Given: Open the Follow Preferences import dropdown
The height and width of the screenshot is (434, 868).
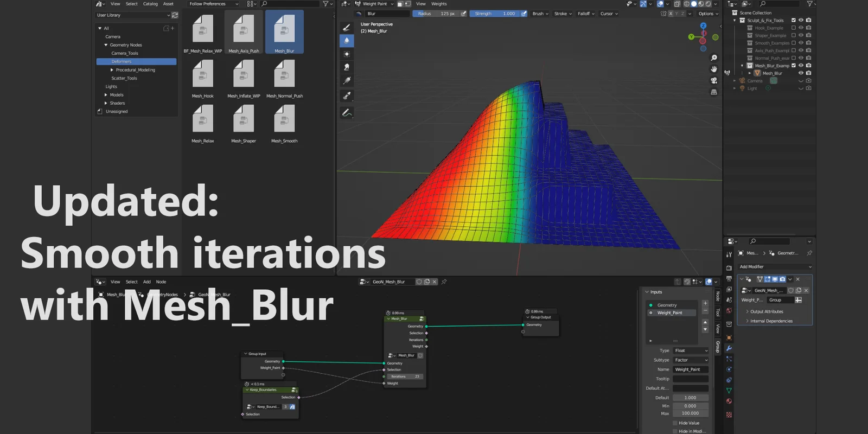Looking at the screenshot, I should coord(213,4).
